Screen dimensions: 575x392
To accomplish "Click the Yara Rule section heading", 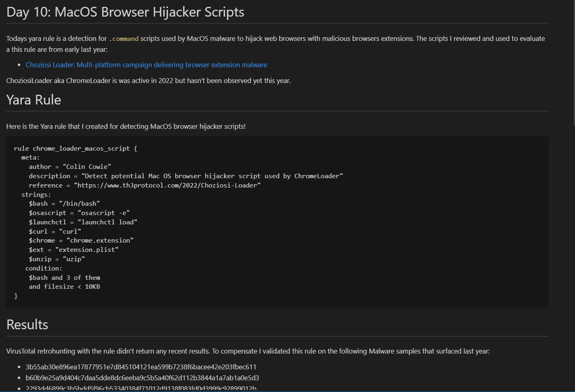I will coord(34,100).
